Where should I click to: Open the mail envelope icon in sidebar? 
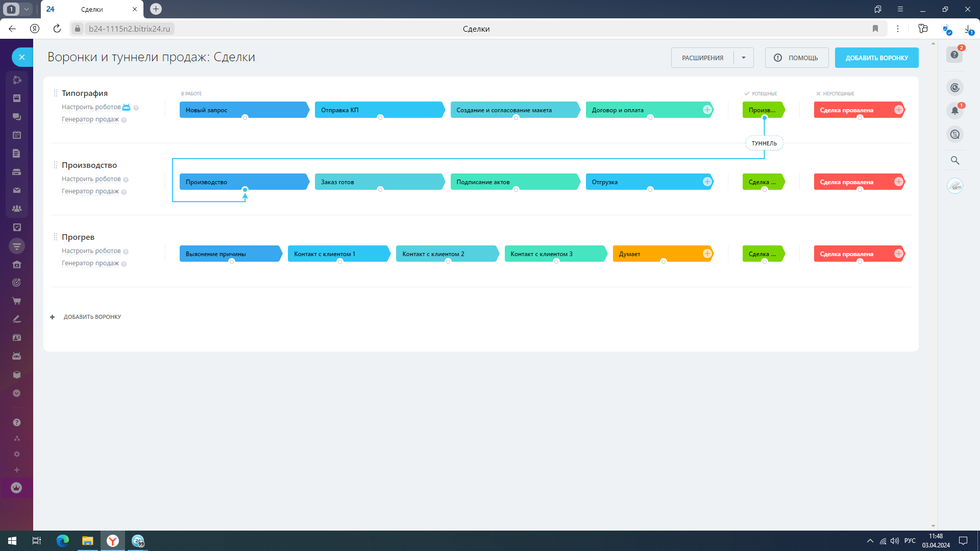point(17,190)
